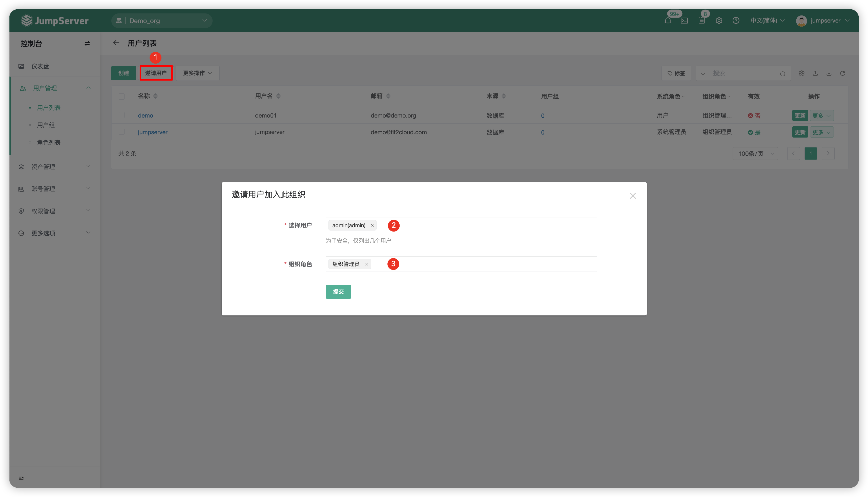Click page 1 pagination button
Image resolution: width=868 pixels, height=497 pixels.
coord(811,154)
